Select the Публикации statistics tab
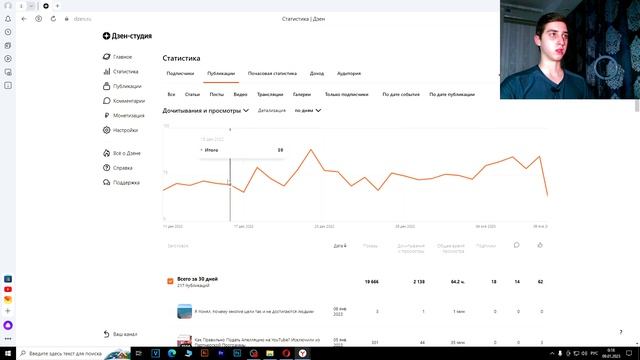 [221, 73]
